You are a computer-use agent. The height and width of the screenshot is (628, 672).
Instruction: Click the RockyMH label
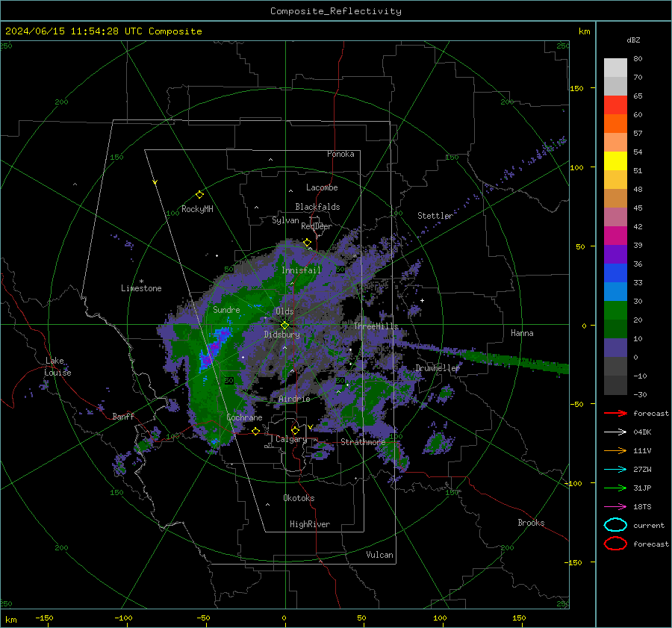[x=197, y=209]
